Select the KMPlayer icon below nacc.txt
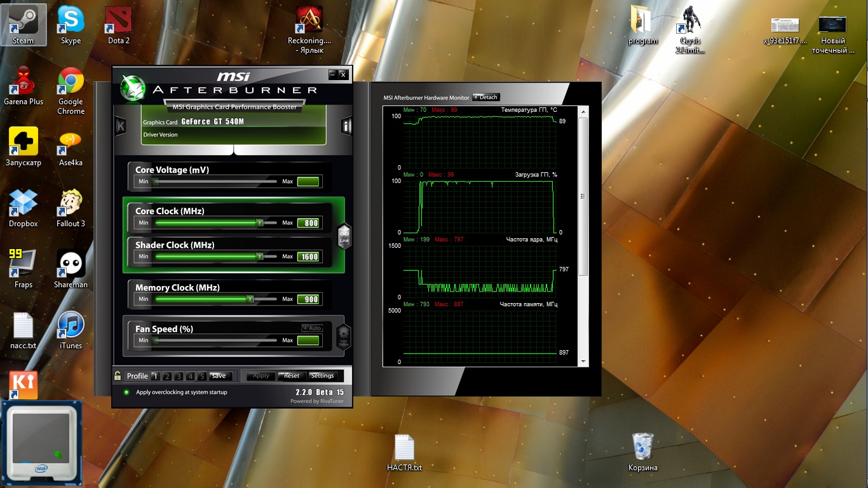Viewport: 868px width, 488px height. 24,385
